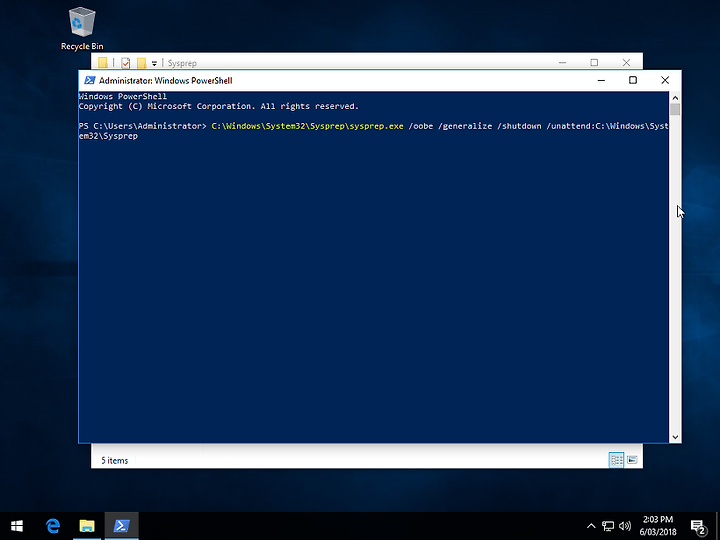Select PowerShell taskbar button
Viewport: 720px width, 540px height.
[121, 526]
